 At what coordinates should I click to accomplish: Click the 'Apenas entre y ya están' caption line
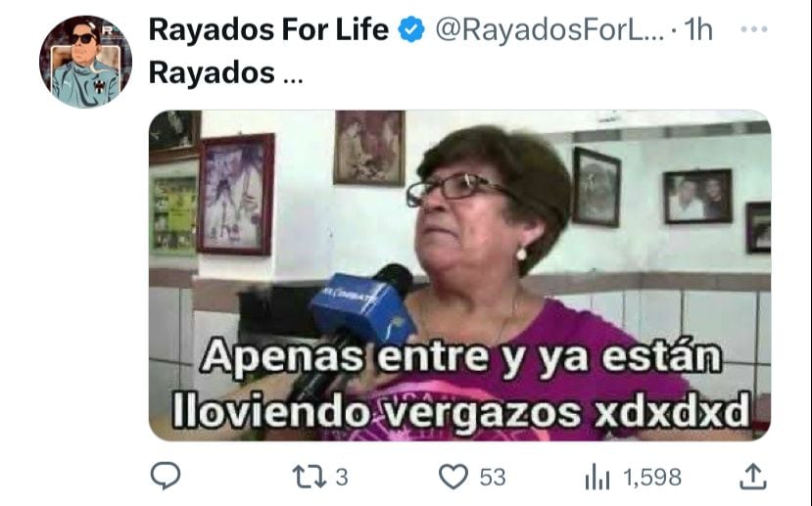(461, 357)
